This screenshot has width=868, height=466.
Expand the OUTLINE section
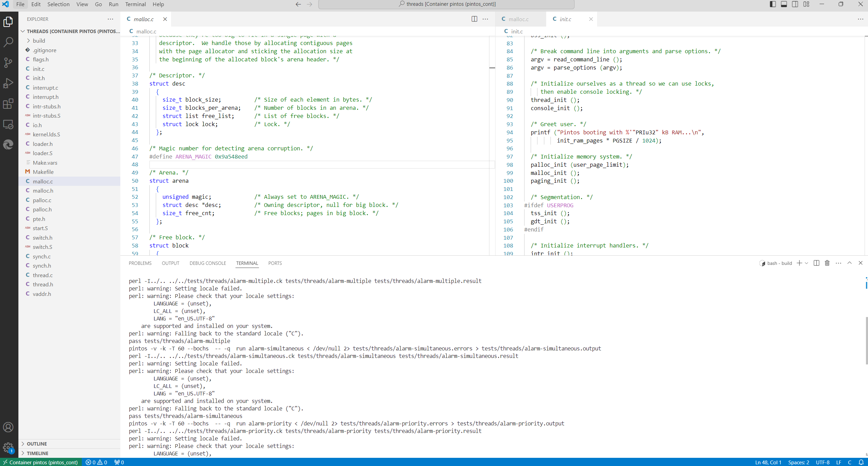pos(37,444)
